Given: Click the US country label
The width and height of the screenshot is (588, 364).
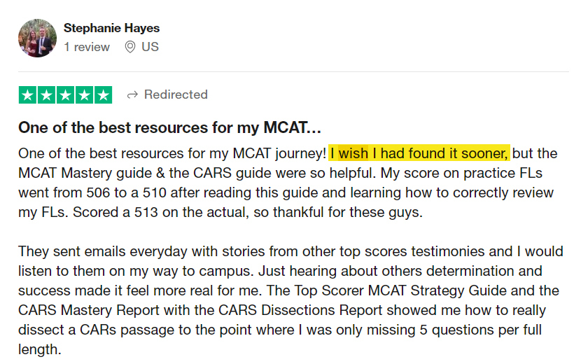Looking at the screenshot, I should coord(150,47).
